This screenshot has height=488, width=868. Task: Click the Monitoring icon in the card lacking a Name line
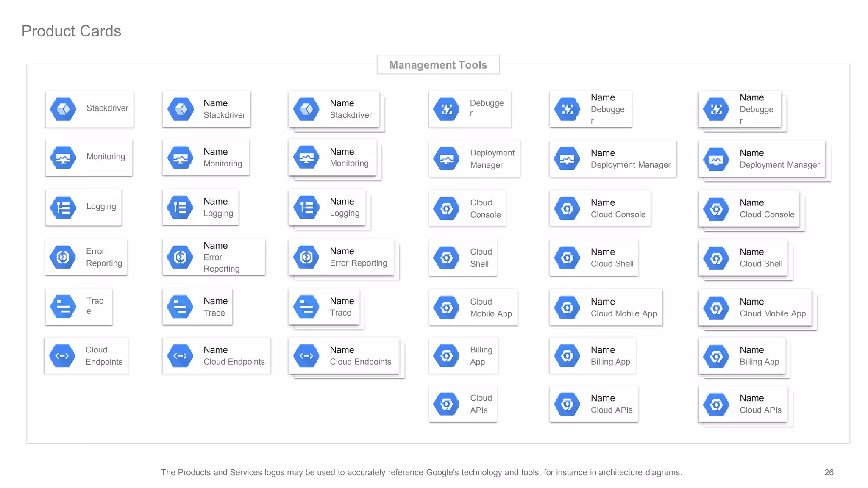click(63, 158)
